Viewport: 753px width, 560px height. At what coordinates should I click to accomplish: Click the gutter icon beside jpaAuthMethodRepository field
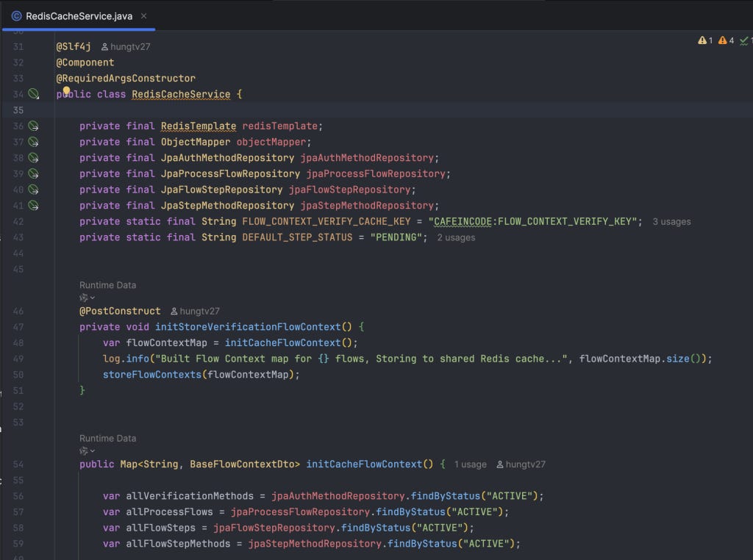pyautogui.click(x=33, y=158)
